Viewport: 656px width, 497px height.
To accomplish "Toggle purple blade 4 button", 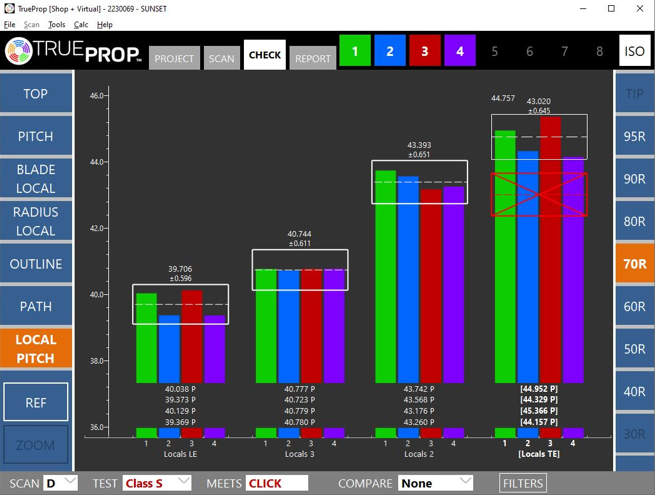I will point(460,51).
